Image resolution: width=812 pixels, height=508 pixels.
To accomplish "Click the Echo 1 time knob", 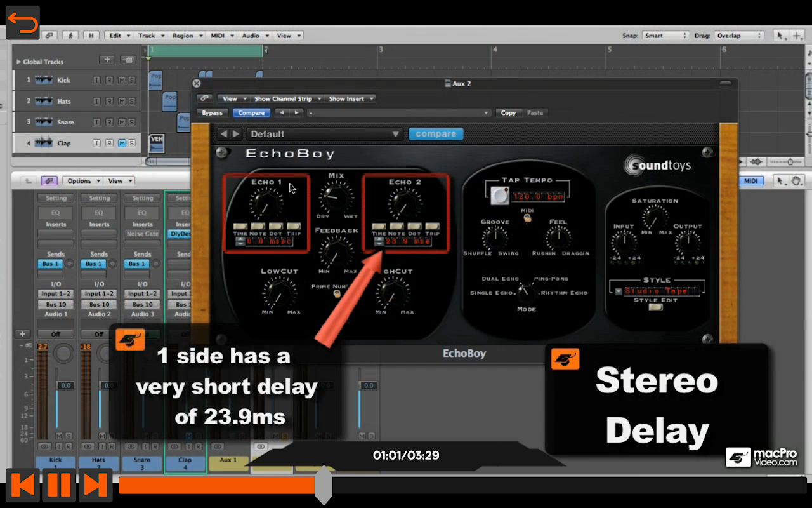I will point(266,203).
